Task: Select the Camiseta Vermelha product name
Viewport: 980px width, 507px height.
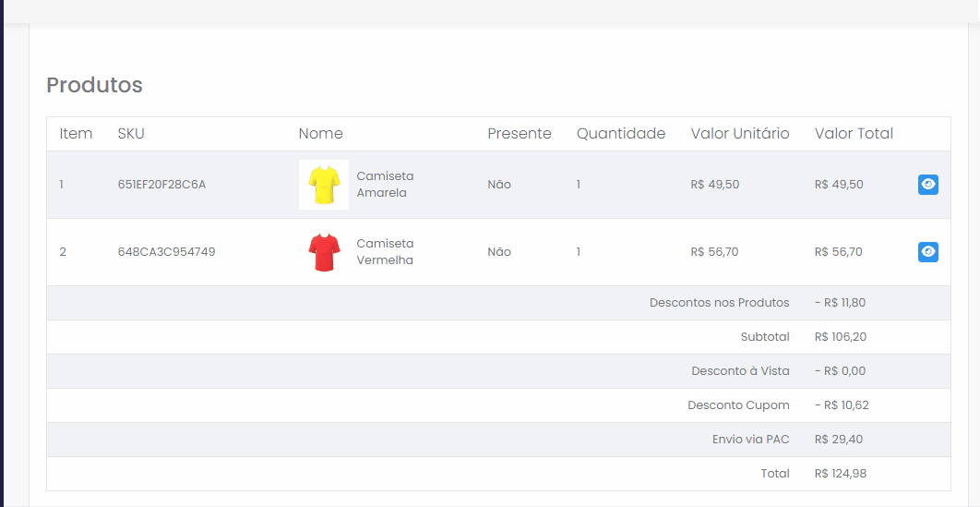Action: [x=385, y=252]
